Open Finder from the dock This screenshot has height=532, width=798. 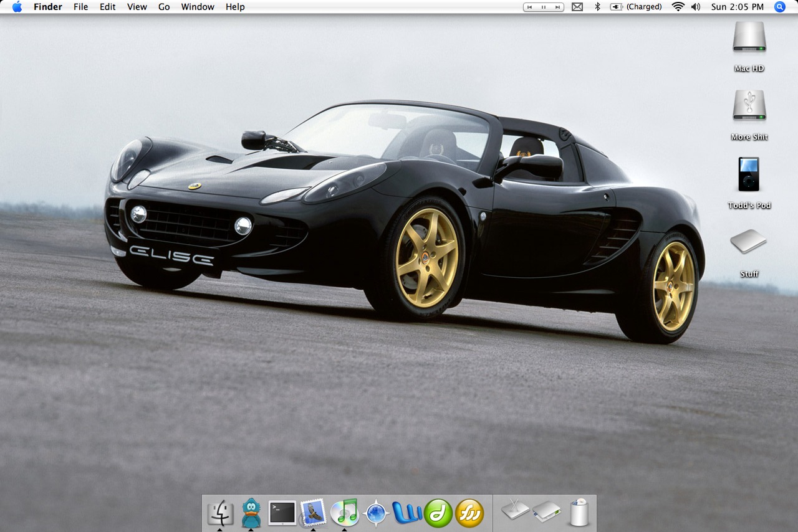click(220, 513)
